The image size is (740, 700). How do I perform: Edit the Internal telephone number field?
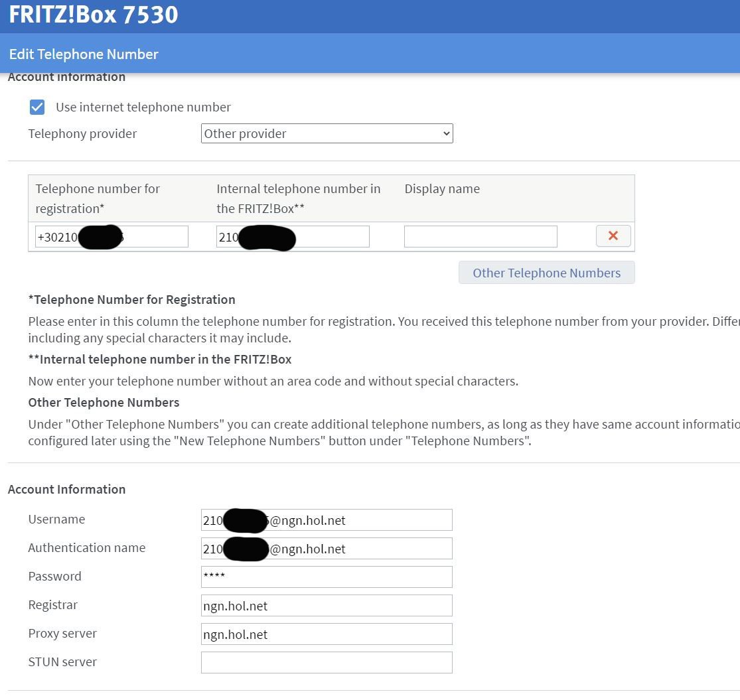pyautogui.click(x=293, y=236)
